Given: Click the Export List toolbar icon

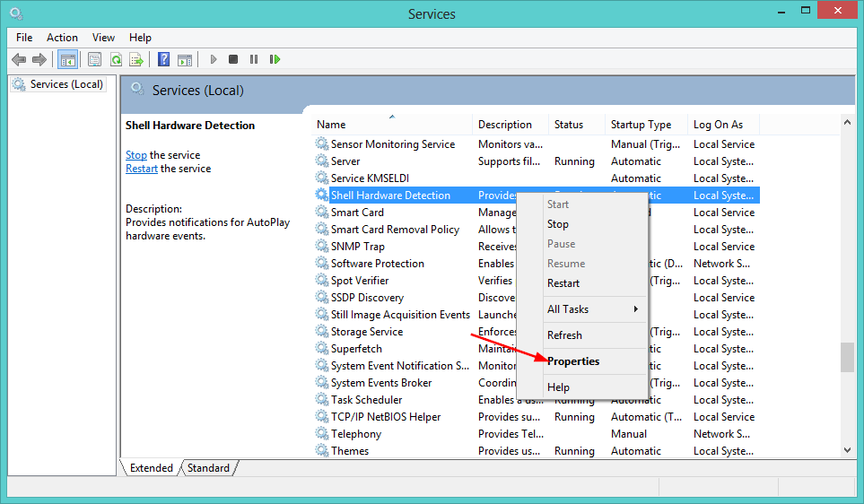Looking at the screenshot, I should [x=136, y=60].
